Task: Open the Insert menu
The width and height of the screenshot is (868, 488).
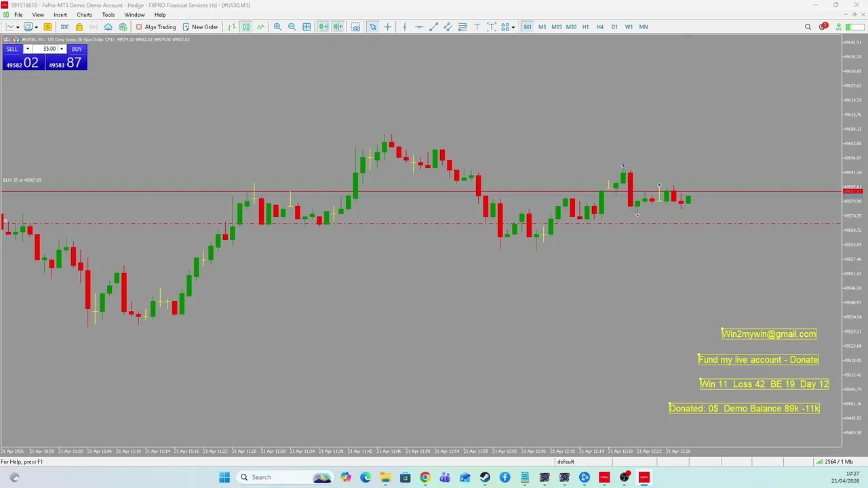Action: (x=60, y=15)
